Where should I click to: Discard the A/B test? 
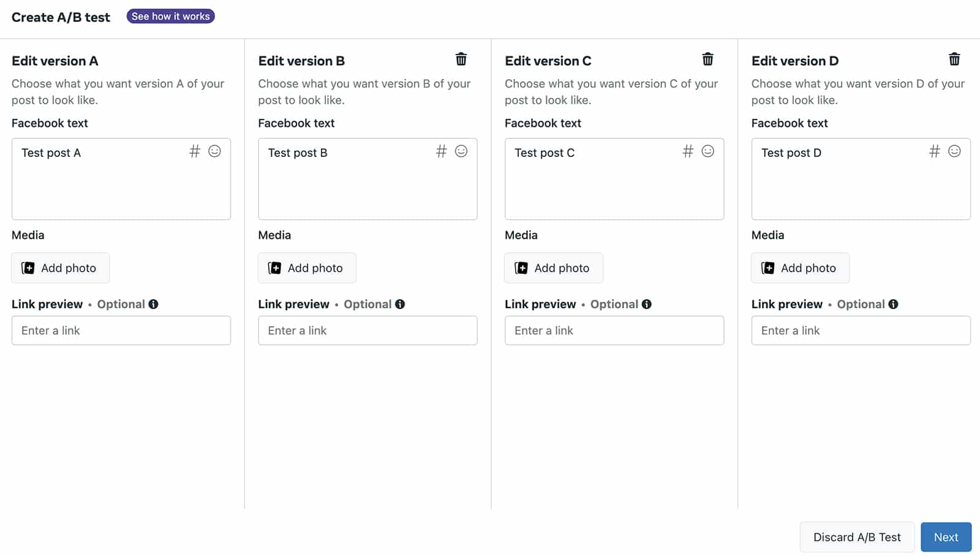(857, 537)
